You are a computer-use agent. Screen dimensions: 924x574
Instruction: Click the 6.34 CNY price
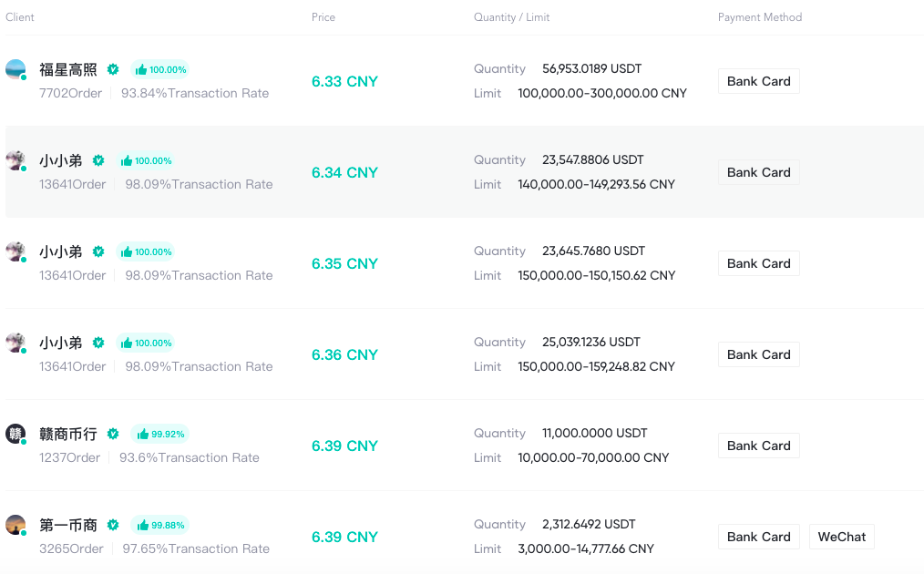pyautogui.click(x=344, y=173)
